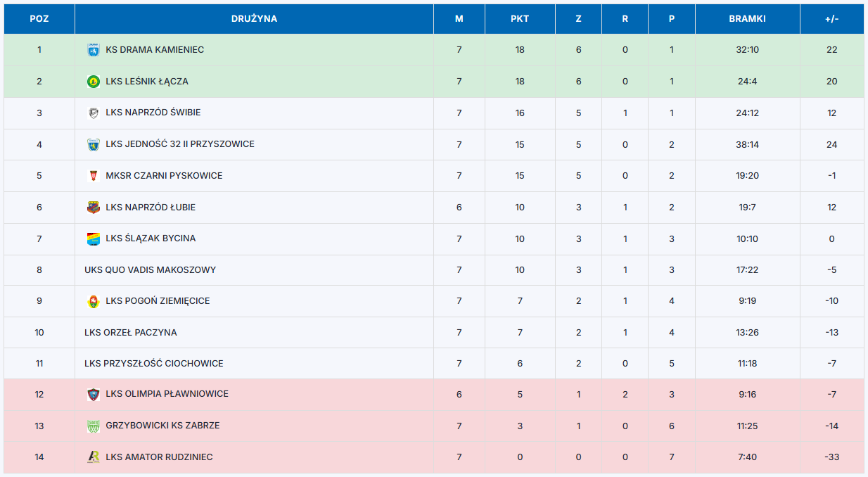This screenshot has height=477, width=868.
Task: Click the Jedność 32 II Przyszowice logo
Action: (x=93, y=144)
